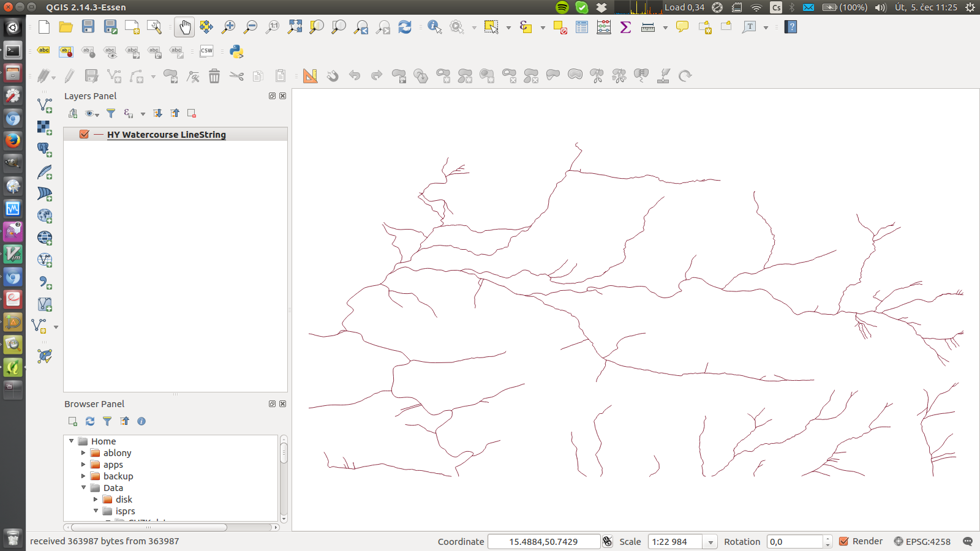Select the isprs folder in Browser
The width and height of the screenshot is (980, 551).
coord(125,511)
